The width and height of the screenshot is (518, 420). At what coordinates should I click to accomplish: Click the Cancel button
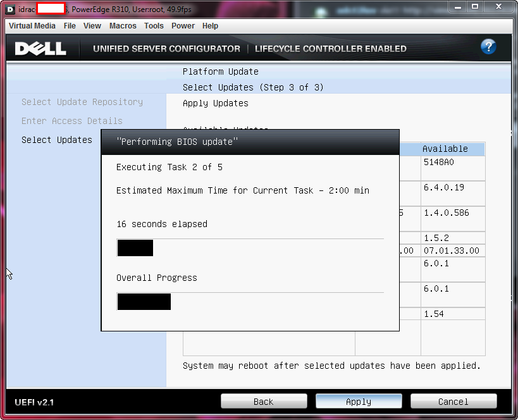point(453,402)
